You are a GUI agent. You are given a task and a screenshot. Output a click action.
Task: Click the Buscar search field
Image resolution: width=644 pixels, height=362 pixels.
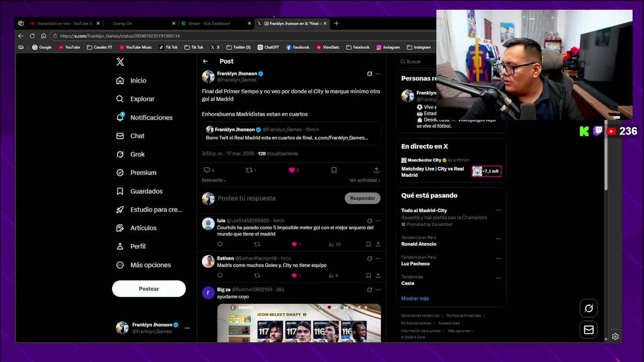416,61
